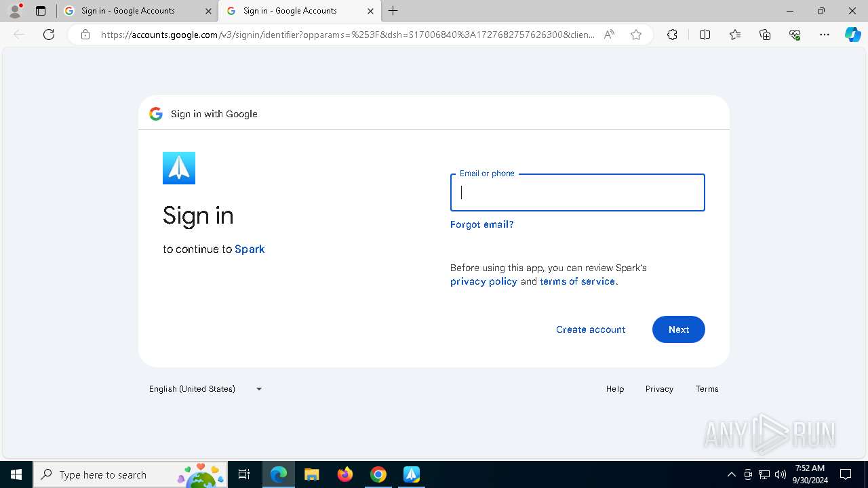This screenshot has width=868, height=488.
Task: Open Spark app from the taskbar
Action: [412, 474]
